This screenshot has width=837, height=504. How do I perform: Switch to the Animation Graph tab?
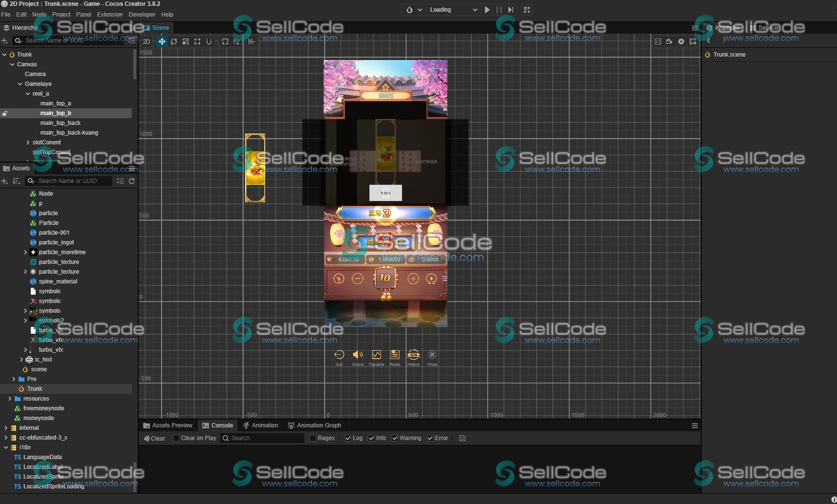[x=314, y=425]
